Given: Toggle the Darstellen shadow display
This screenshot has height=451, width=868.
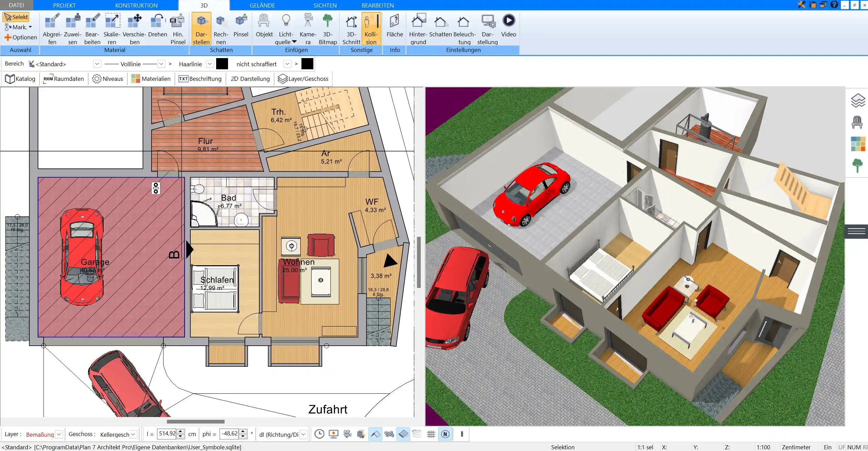Looking at the screenshot, I should coord(201,29).
